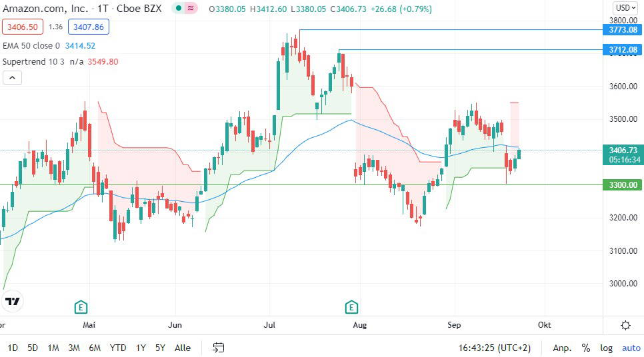Image resolution: width=644 pixels, height=357 pixels.
Task: Open timezone menu at 16:43:25 (UTC+2)
Action: tap(495, 348)
